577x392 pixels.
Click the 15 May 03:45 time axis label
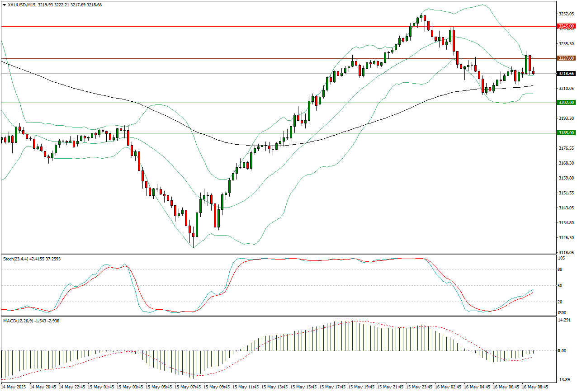point(131,387)
